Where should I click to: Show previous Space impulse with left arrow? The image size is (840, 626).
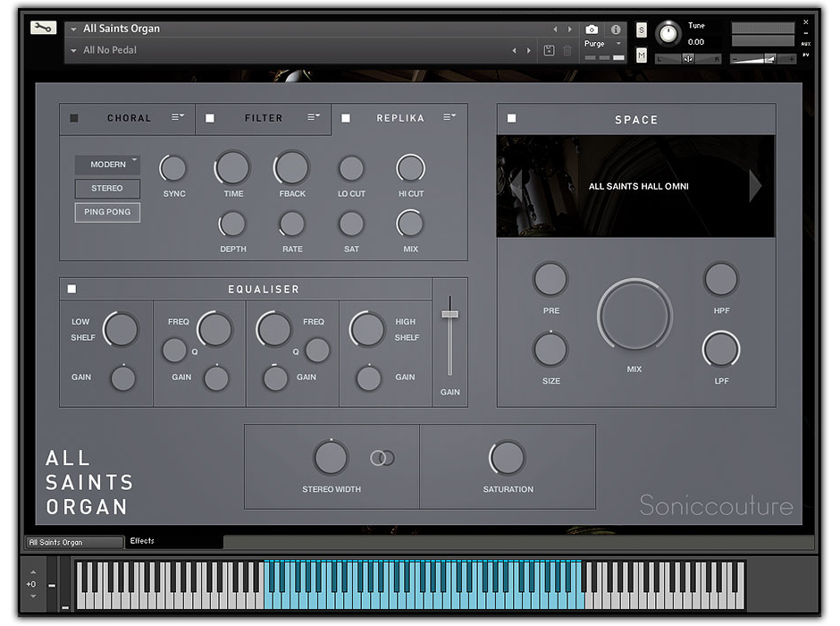click(x=516, y=186)
